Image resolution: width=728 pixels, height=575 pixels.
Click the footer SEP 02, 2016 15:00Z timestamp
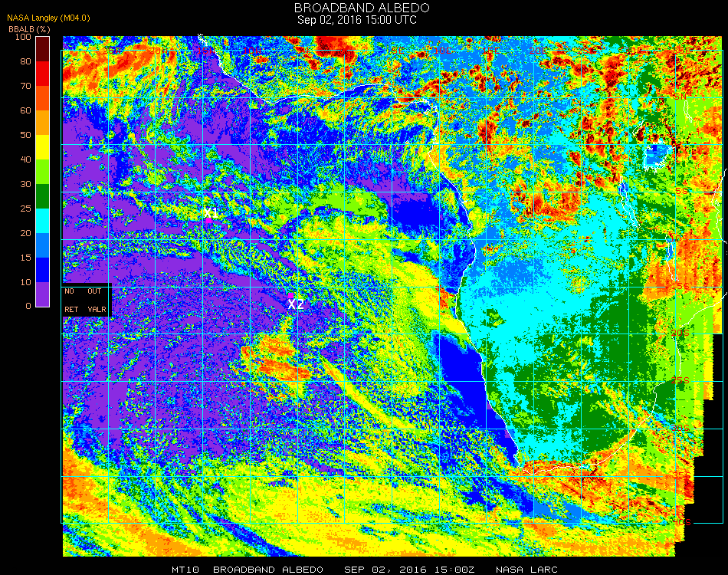click(x=409, y=570)
